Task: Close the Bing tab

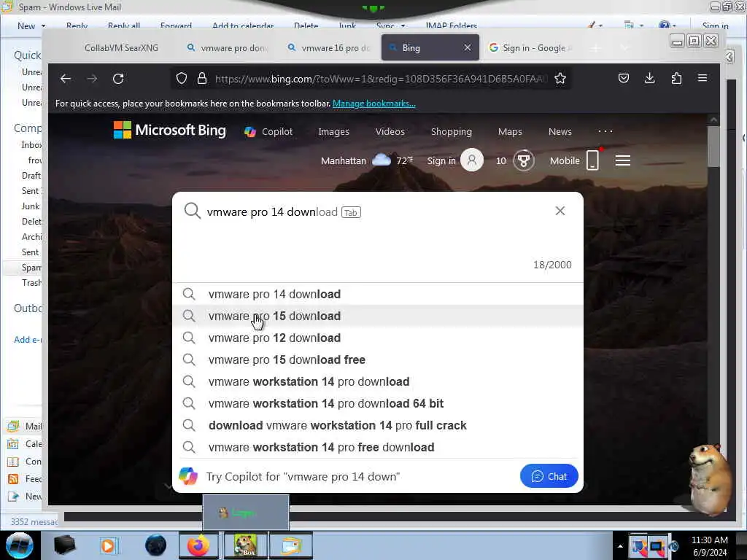Action: [468, 47]
